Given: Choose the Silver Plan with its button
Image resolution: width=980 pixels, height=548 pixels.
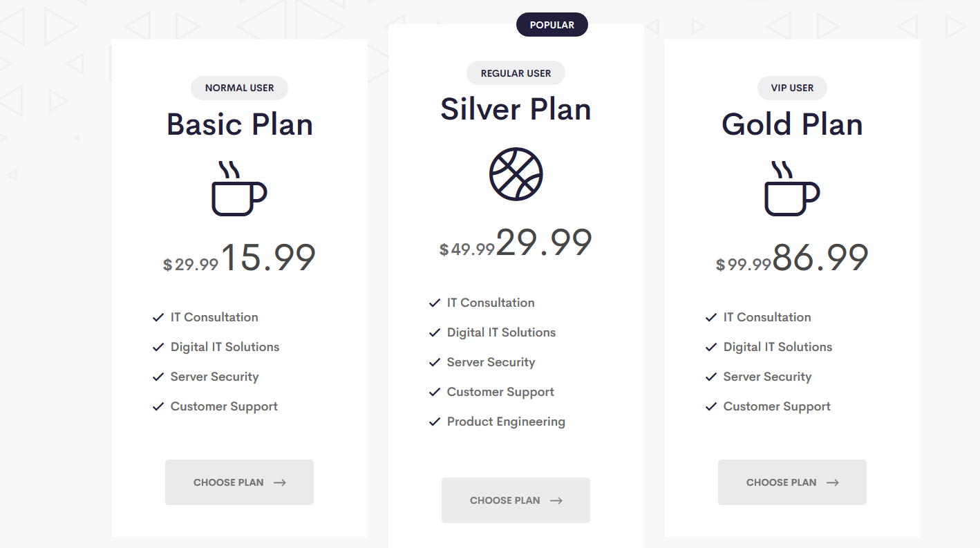Looking at the screenshot, I should coord(516,500).
